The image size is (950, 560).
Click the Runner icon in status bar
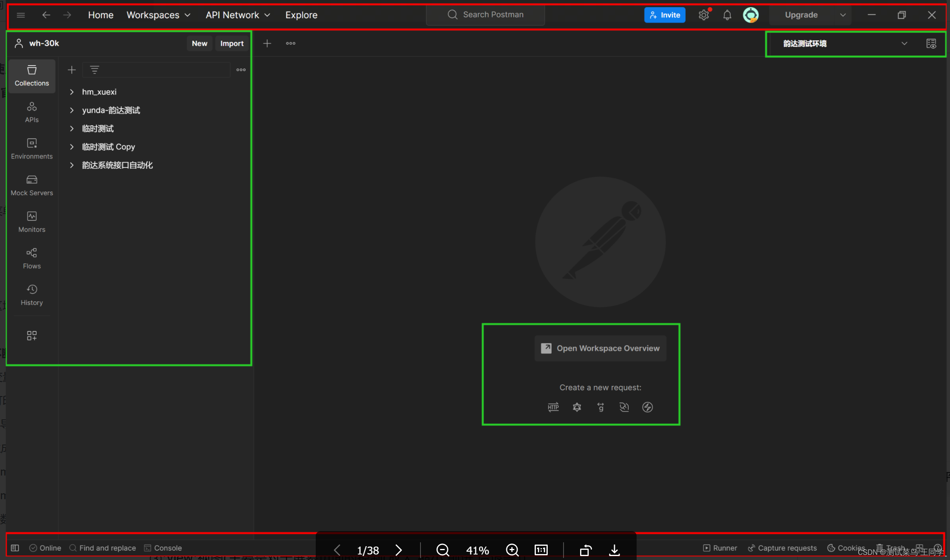pyautogui.click(x=720, y=548)
